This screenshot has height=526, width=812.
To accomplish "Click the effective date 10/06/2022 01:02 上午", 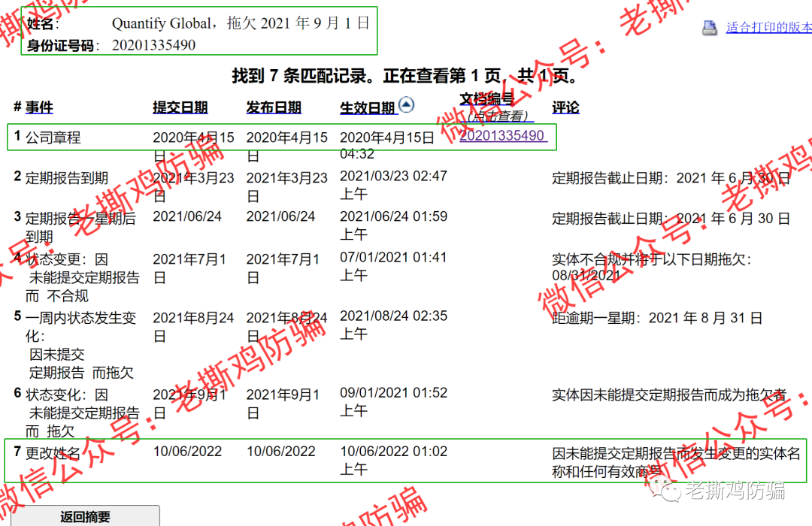I will pos(393,460).
